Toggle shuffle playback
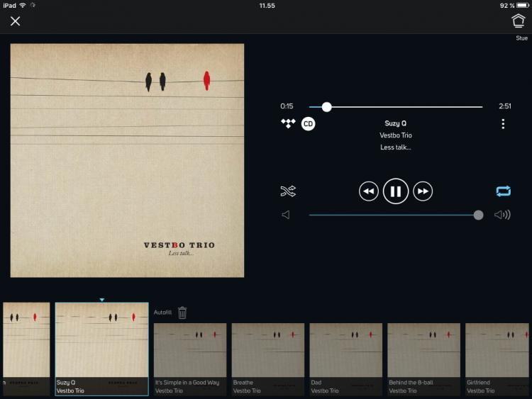The height and width of the screenshot is (399, 532). tap(288, 191)
